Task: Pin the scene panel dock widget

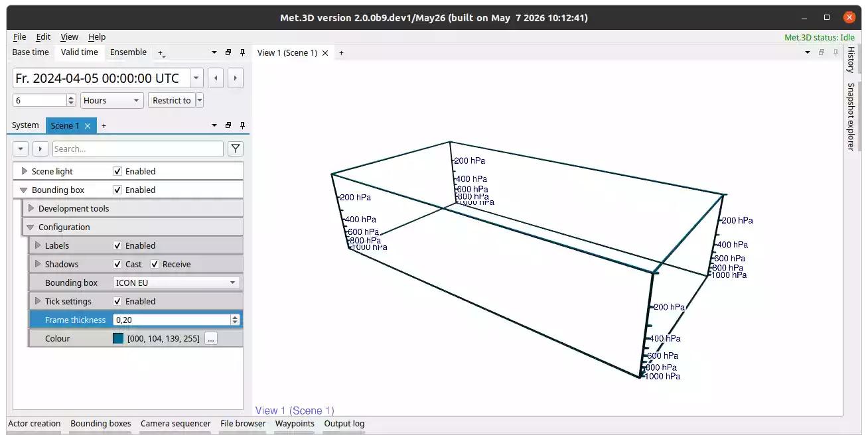Action: pos(242,125)
